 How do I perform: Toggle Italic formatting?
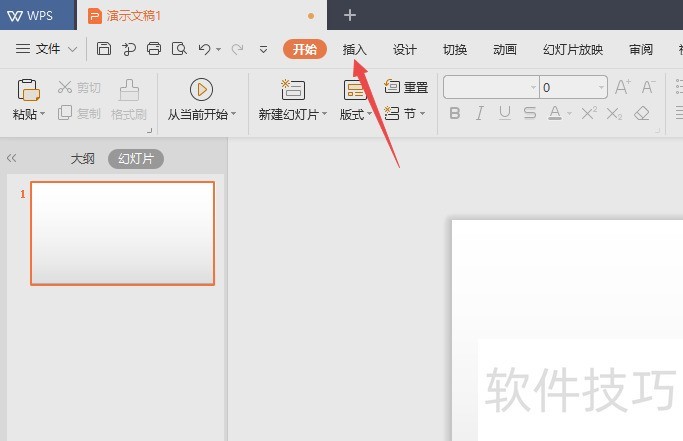479,114
